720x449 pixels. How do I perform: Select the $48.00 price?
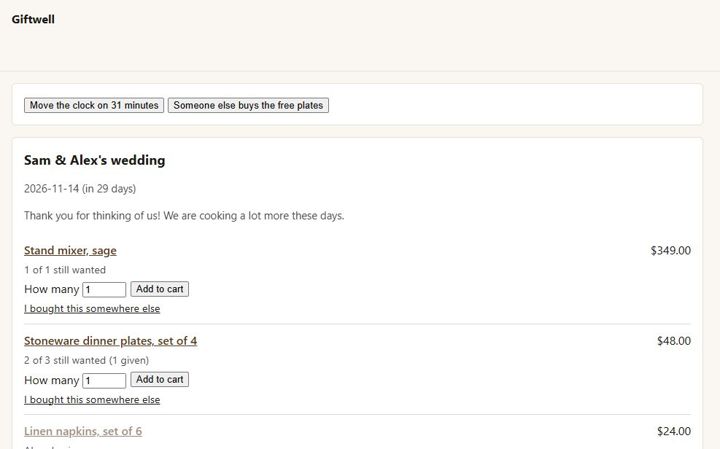point(674,341)
